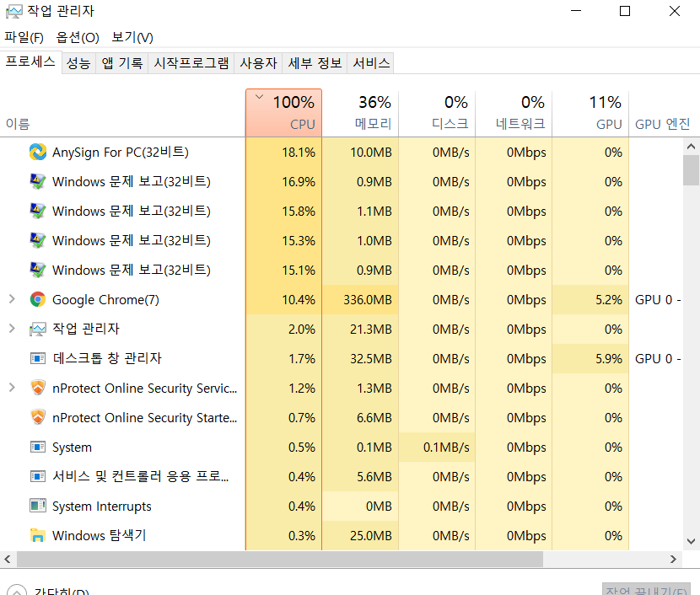Switch to the 성능 tab
Screen dimensions: 700x595
click(x=78, y=63)
